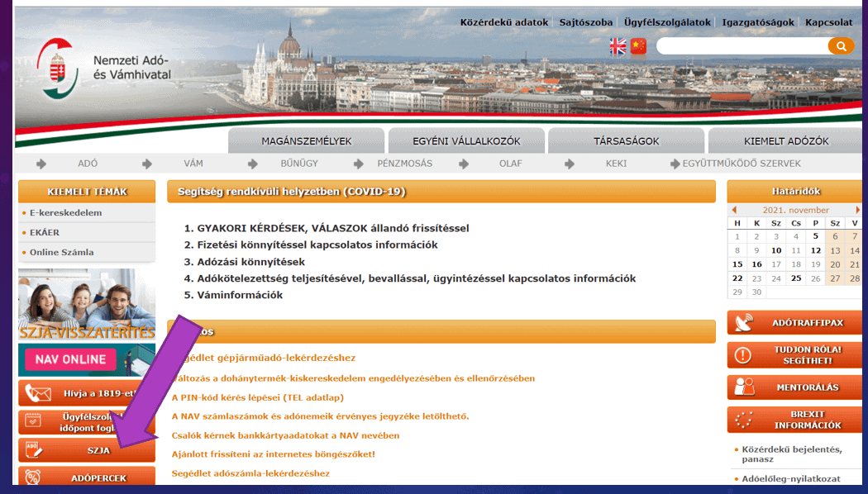The width and height of the screenshot is (868, 494).
Task: Open Brexit információk banner
Action: [x=794, y=420]
